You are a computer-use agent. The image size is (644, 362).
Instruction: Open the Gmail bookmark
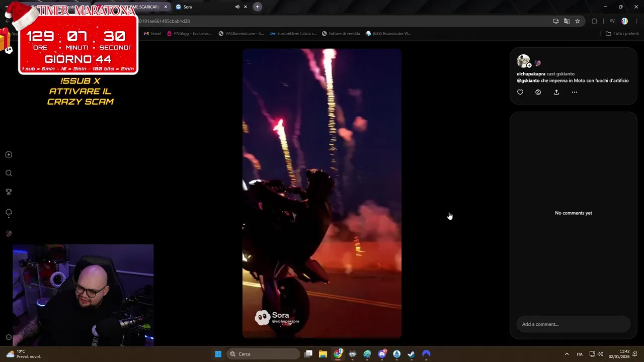152,34
